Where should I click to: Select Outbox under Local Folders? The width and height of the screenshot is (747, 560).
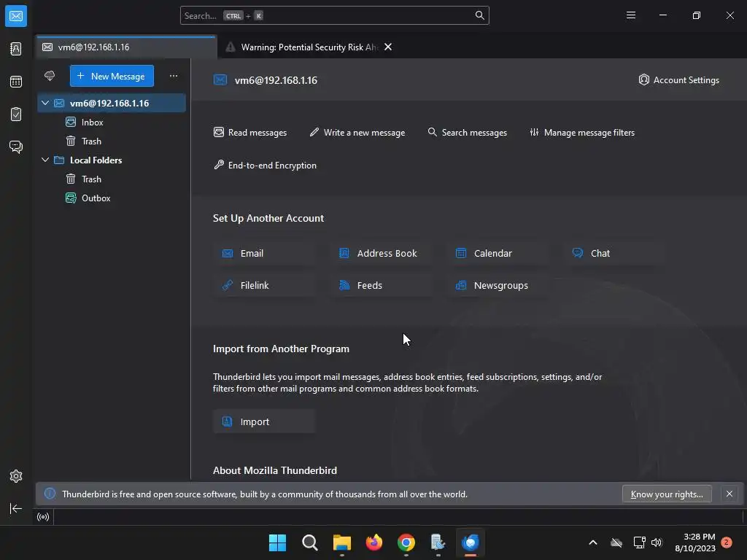point(112,198)
